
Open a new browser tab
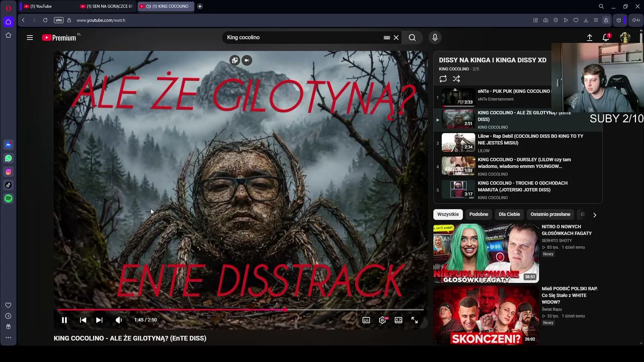[x=200, y=6]
